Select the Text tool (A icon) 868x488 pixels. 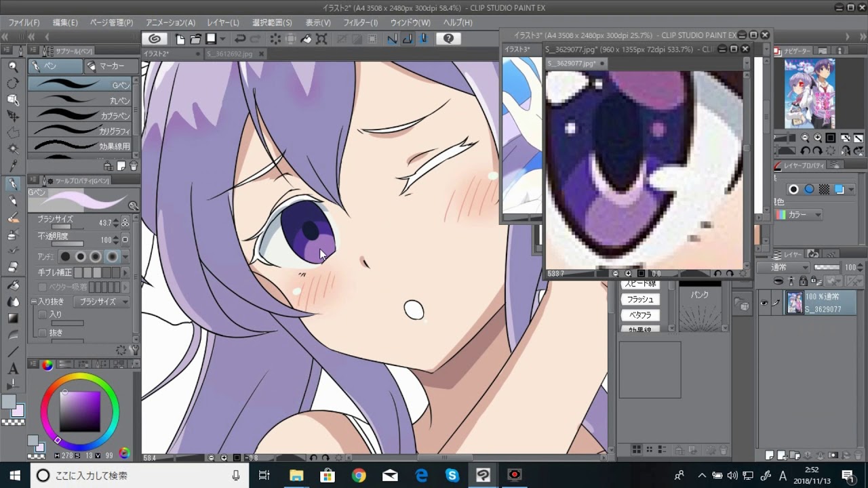(13, 369)
